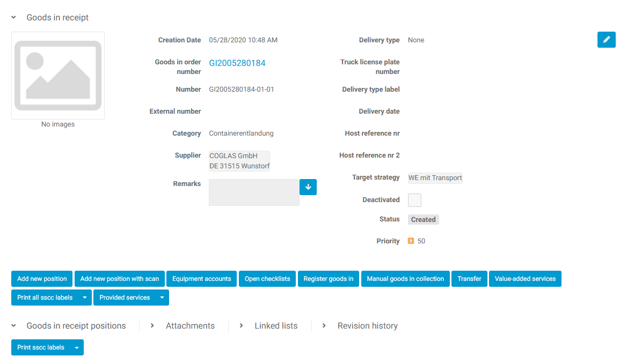Toggle the Deactivated checkbox
The width and height of the screenshot is (627, 364).
click(414, 200)
